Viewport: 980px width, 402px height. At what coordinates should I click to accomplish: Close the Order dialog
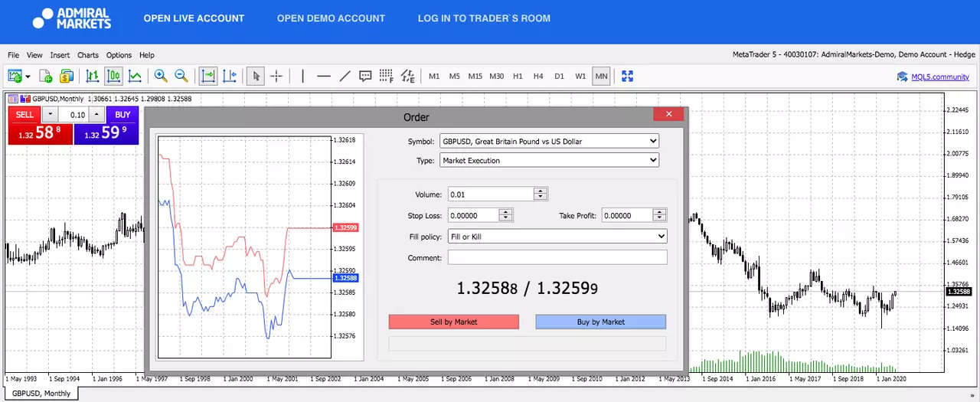pos(668,114)
